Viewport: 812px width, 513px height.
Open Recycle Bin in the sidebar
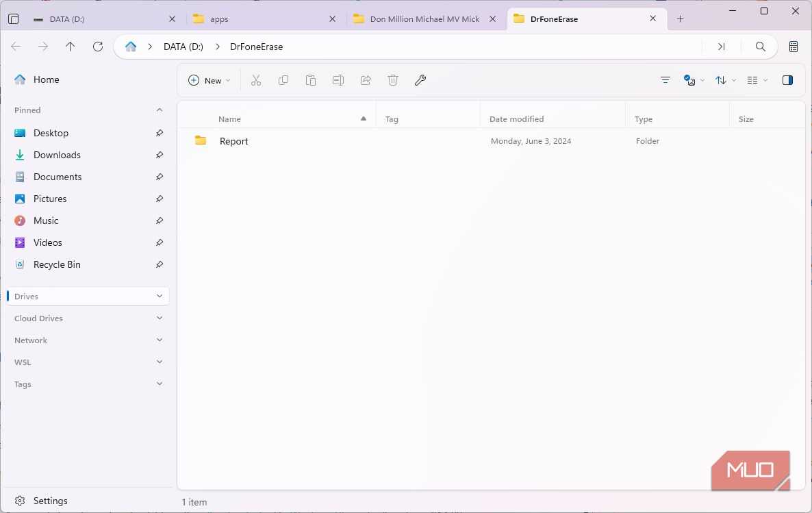(x=88, y=264)
